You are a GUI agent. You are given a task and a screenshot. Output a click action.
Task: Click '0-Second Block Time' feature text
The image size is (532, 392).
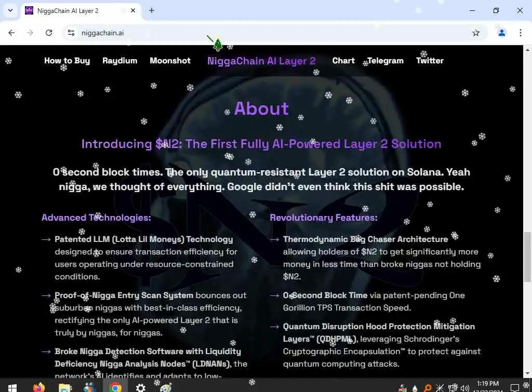(325, 295)
